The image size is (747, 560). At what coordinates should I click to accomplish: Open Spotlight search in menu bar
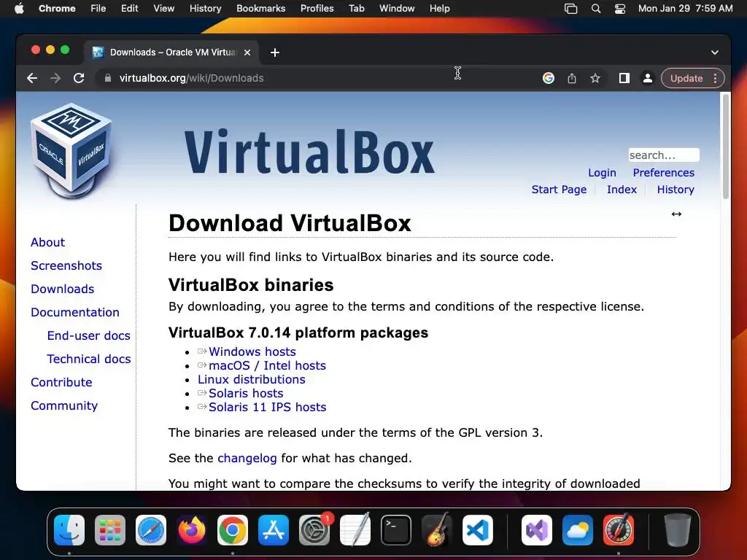coord(595,9)
